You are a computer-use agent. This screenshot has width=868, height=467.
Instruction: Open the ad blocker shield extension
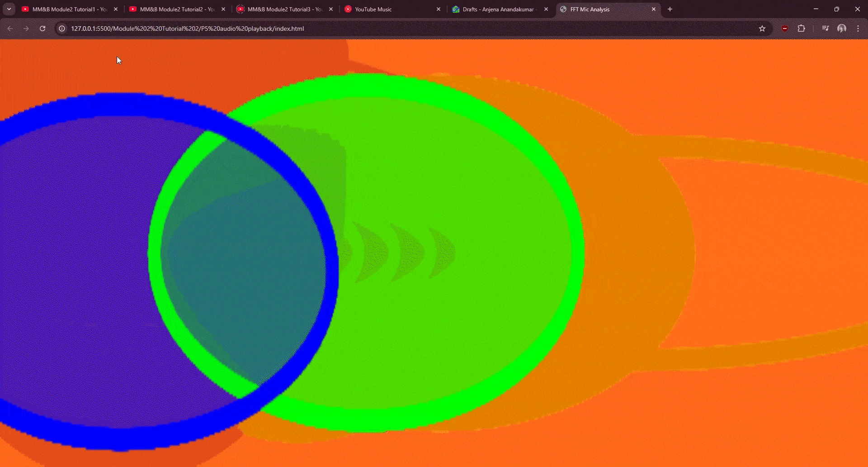[784, 28]
